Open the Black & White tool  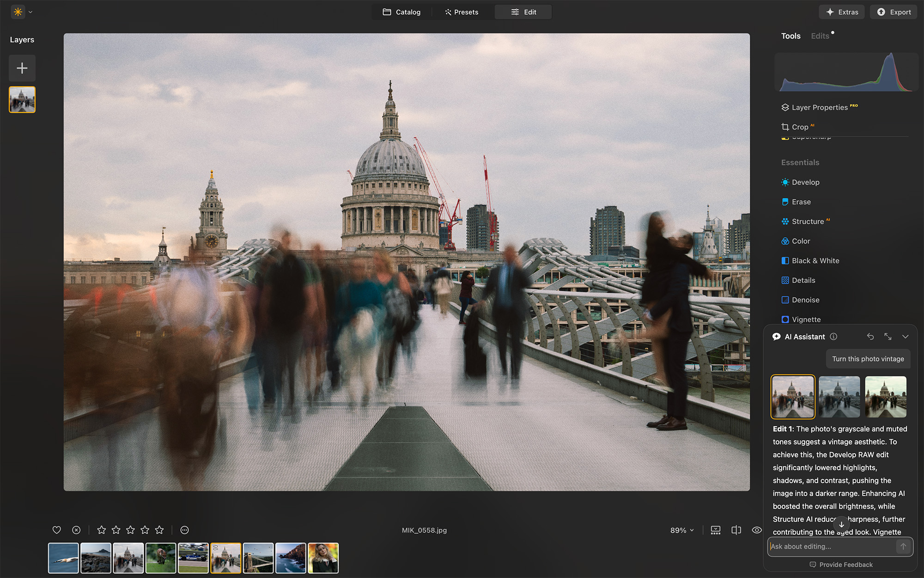(815, 260)
